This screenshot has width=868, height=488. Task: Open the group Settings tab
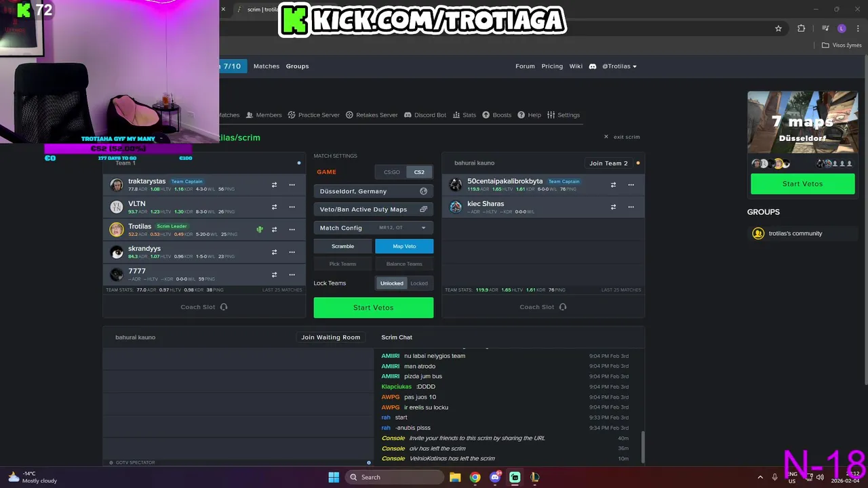tap(564, 115)
